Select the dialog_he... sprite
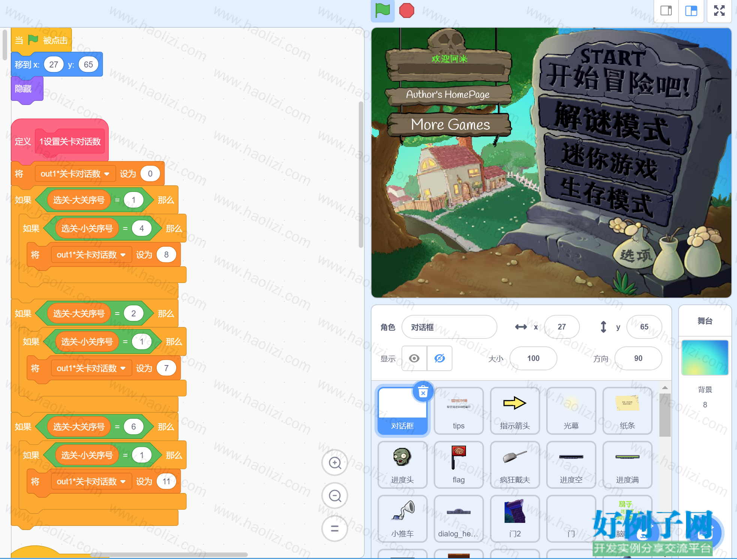The image size is (737, 560). click(x=458, y=519)
